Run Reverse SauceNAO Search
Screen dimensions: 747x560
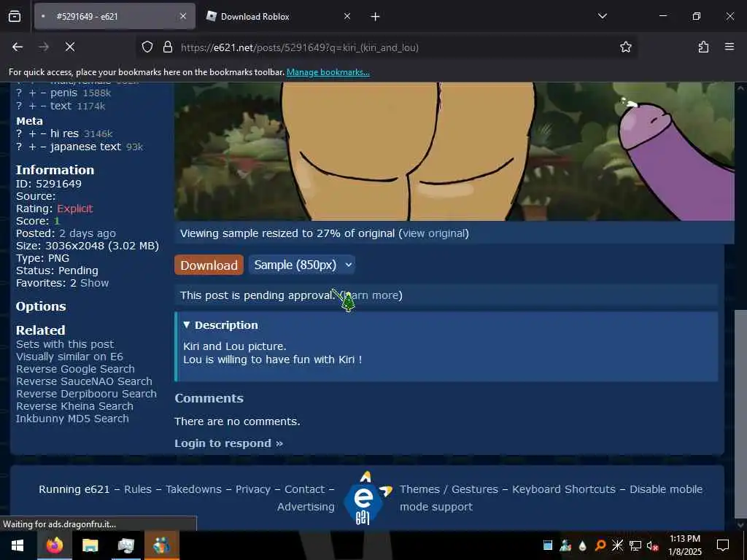pyautogui.click(x=85, y=381)
